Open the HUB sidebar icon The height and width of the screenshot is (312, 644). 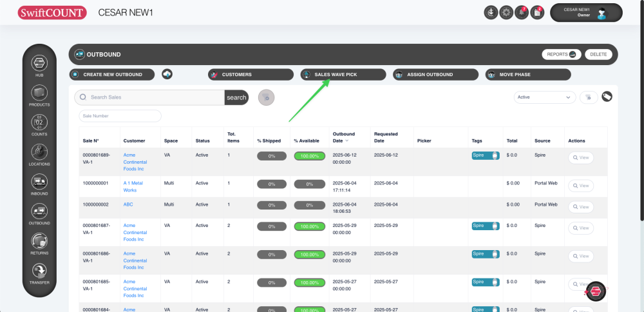(x=39, y=63)
